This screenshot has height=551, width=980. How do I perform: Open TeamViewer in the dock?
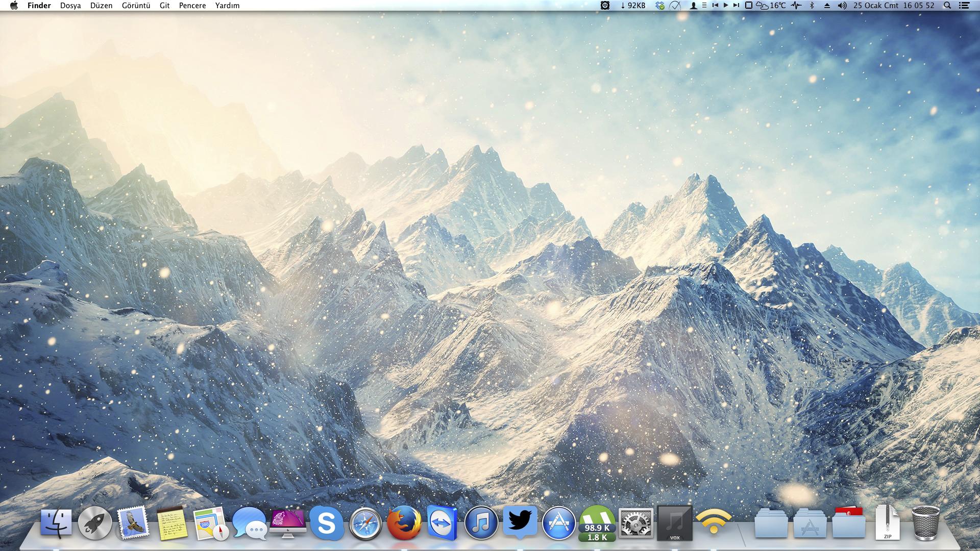tap(442, 523)
